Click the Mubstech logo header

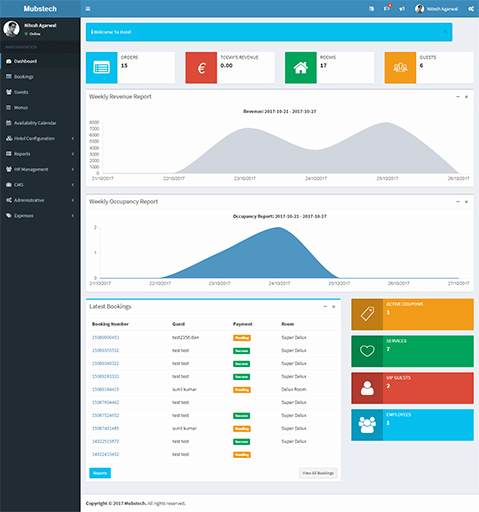[40, 9]
